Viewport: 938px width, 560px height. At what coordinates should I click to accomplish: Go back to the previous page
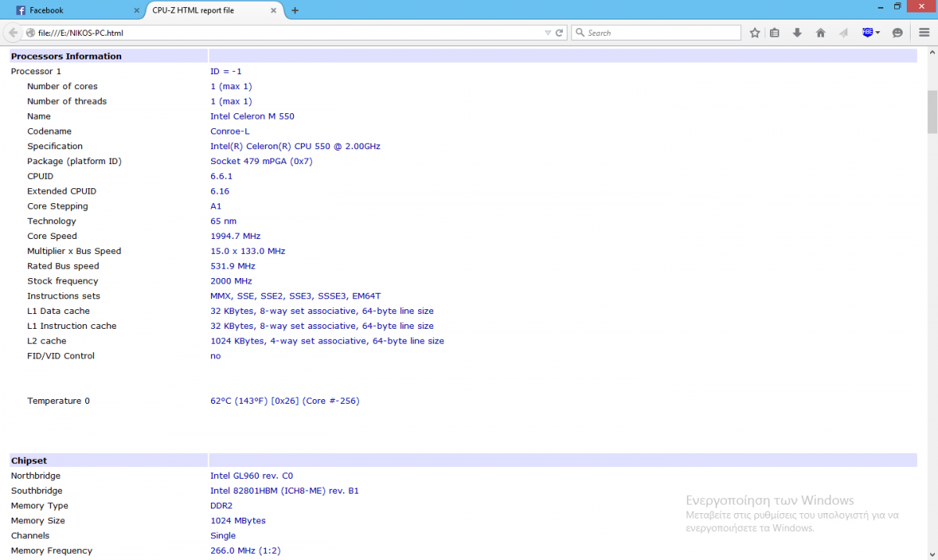(13, 33)
